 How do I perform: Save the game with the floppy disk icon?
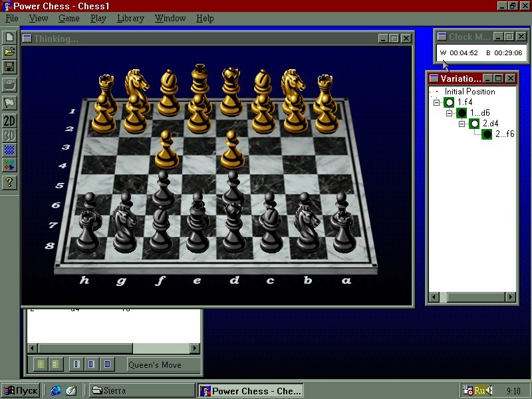tap(9, 67)
